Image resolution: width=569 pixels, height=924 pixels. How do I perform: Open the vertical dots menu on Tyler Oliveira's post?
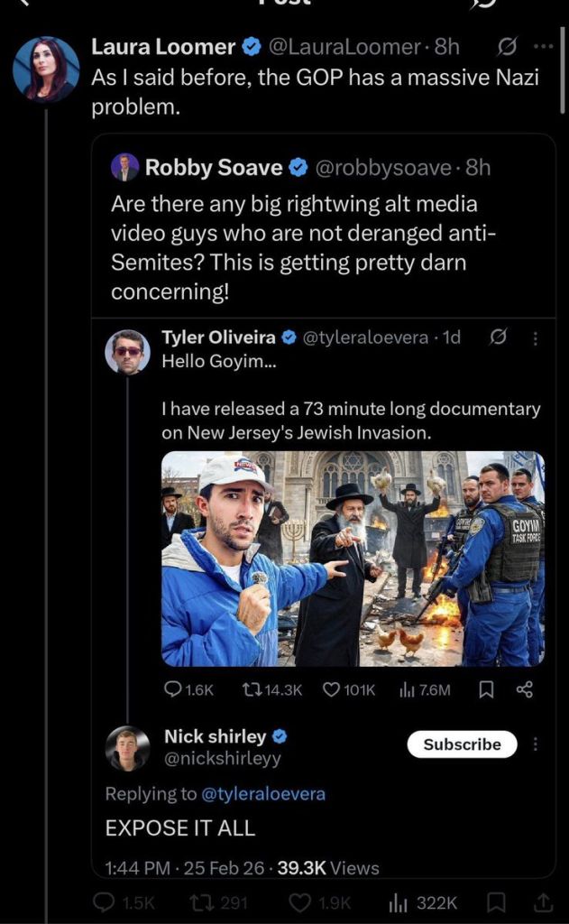(535, 338)
